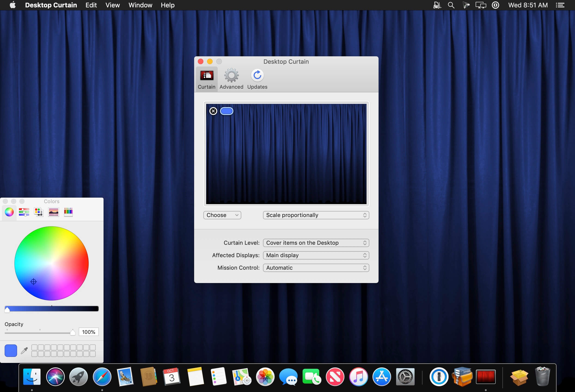Select the Color Wheel picker mode
This screenshot has height=392, width=575.
[x=9, y=212]
